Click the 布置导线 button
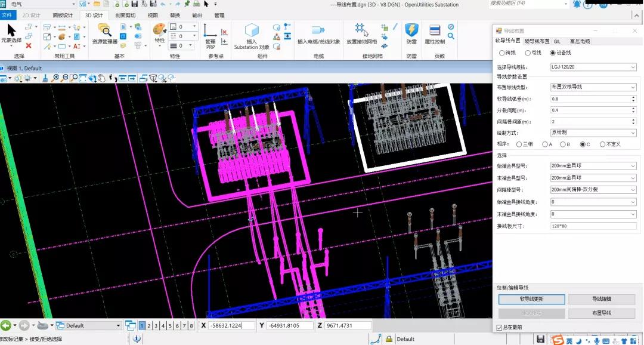 click(602, 313)
